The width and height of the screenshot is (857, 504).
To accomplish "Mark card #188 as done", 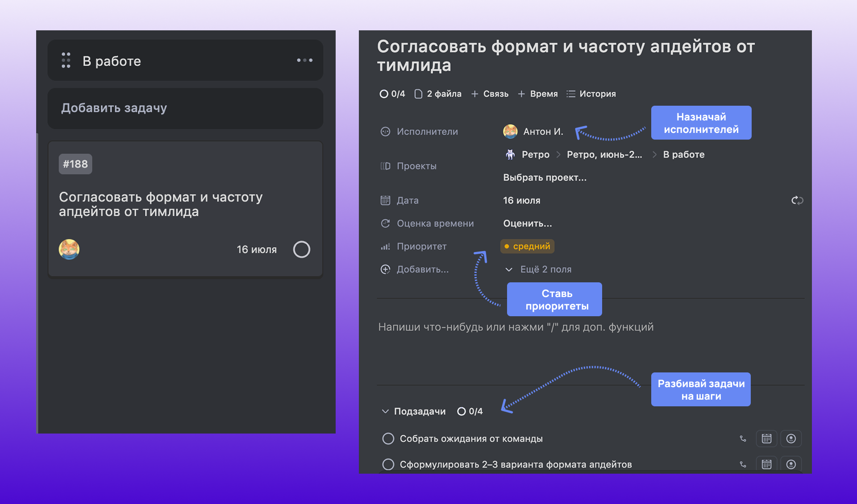I will click(302, 249).
